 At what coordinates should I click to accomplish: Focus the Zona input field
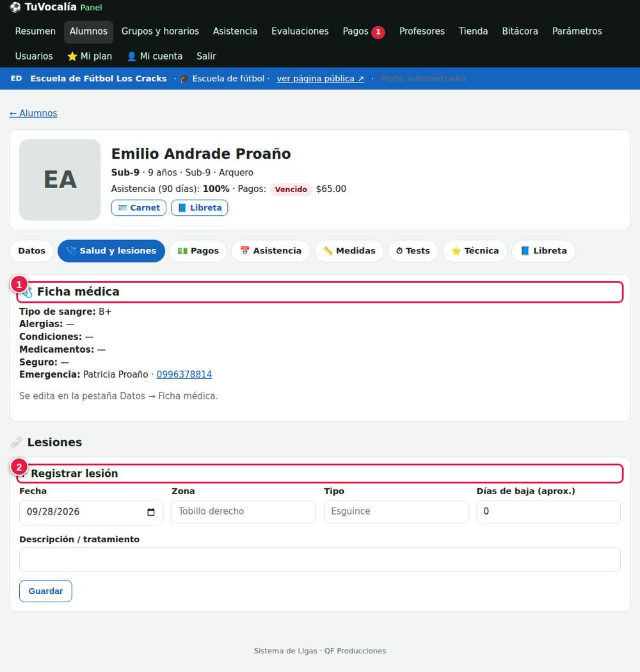click(x=243, y=512)
